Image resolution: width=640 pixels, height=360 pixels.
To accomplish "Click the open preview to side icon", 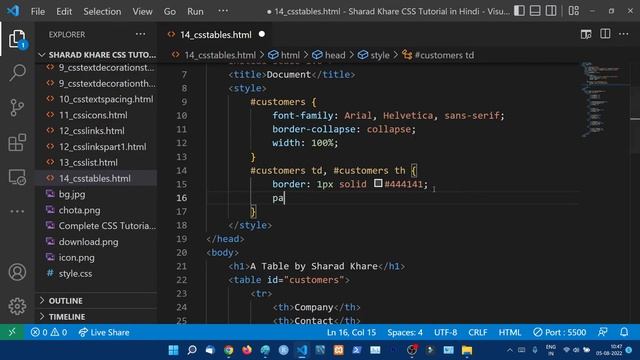I will point(586,34).
